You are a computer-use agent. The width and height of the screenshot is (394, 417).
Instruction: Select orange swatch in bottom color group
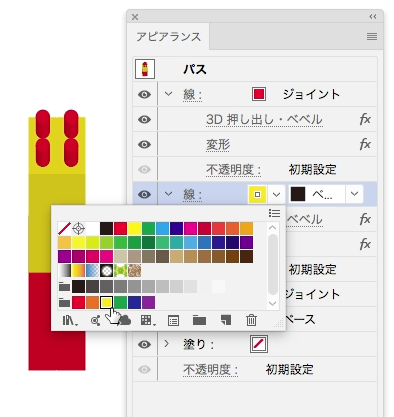pyautogui.click(x=92, y=303)
